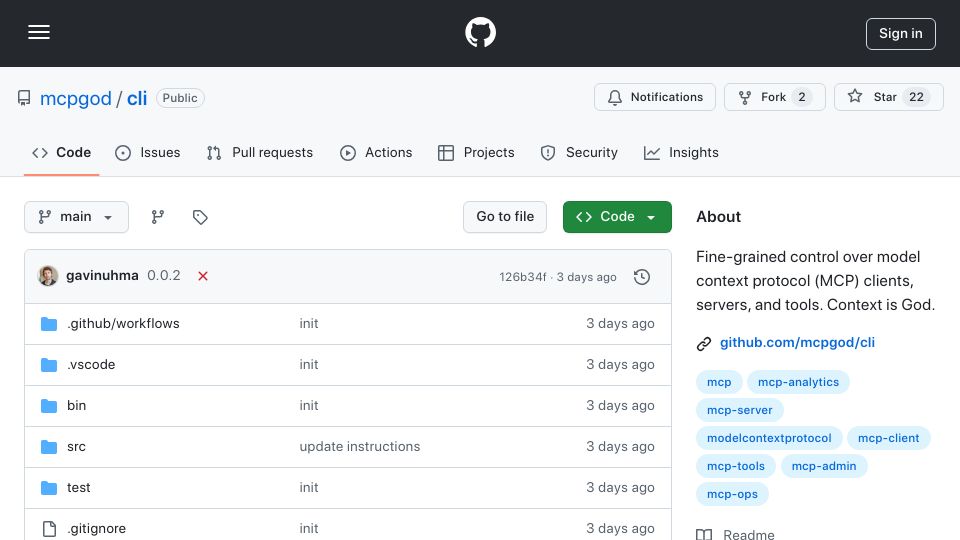960x540 pixels.
Task: Click gavinuhma's avatar thumbnail
Action: 48,276
